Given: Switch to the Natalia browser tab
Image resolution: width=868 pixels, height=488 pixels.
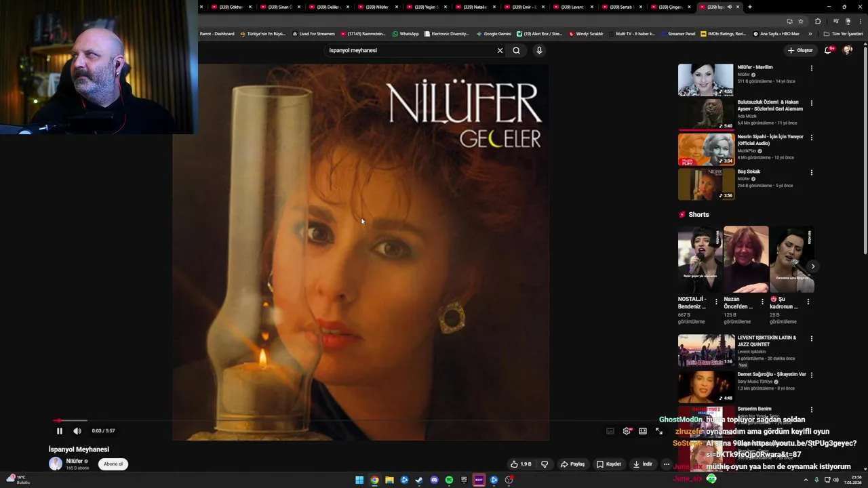Looking at the screenshot, I should (475, 7).
